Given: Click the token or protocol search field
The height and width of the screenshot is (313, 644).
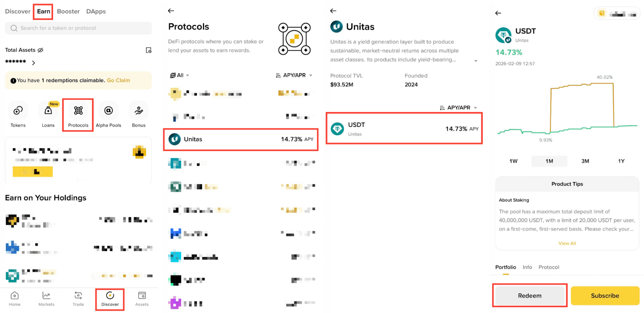Looking at the screenshot, I should point(78,28).
